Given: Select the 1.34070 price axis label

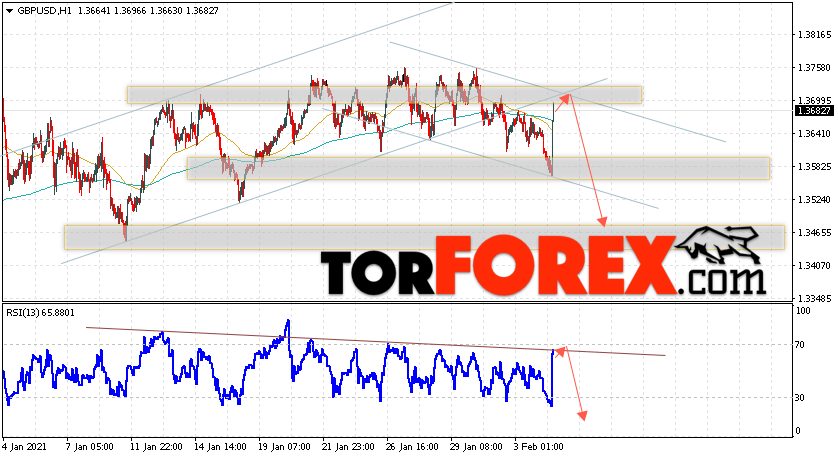Looking at the screenshot, I should click(814, 266).
